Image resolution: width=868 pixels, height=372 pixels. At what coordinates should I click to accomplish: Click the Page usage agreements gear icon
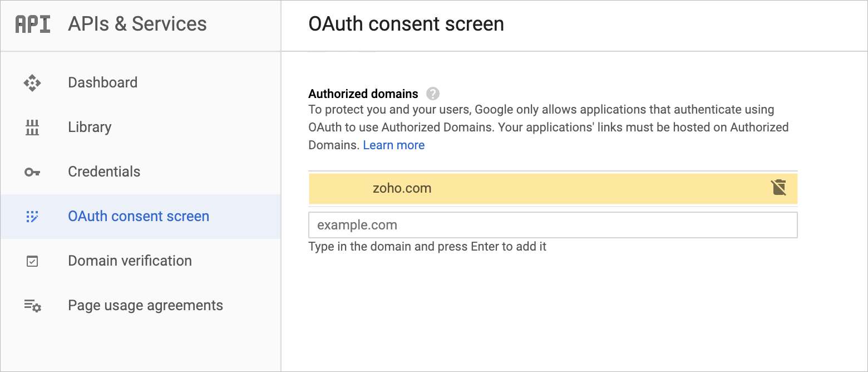[x=32, y=306]
